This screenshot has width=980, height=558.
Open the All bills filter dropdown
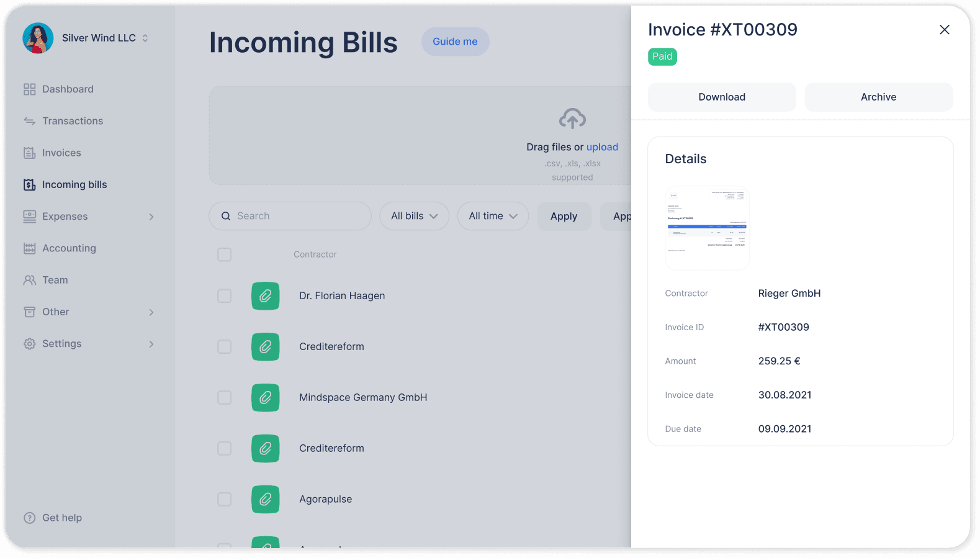pos(414,216)
